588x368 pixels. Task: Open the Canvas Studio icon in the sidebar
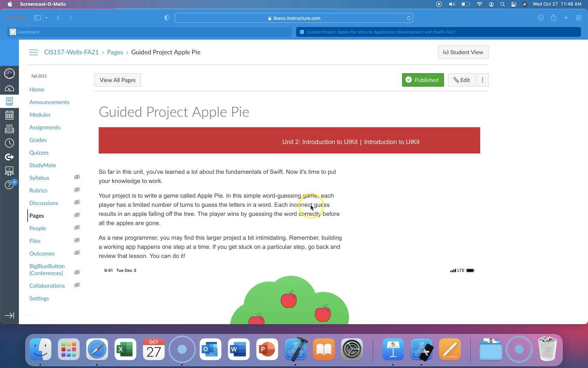[9, 171]
